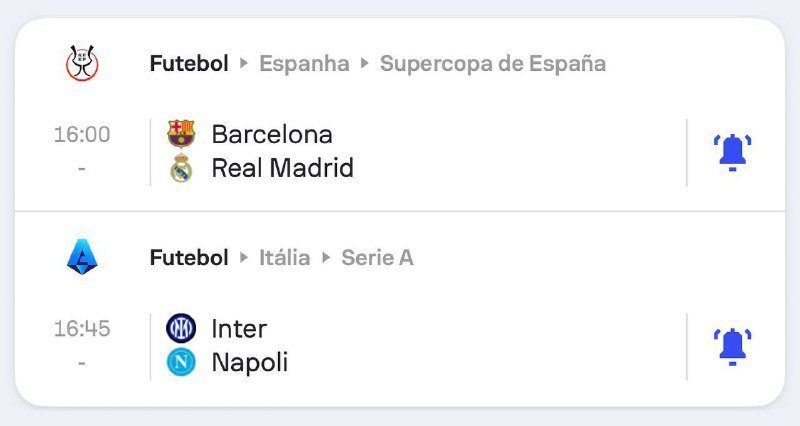Click the Barcelona team crest
The image size is (800, 426).
click(x=181, y=134)
